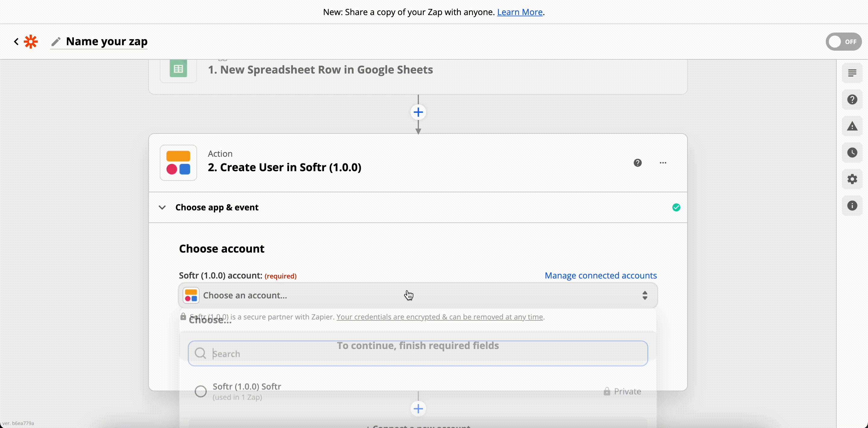Viewport: 868px width, 428px height.
Task: Click help icon on Softr action step
Action: [x=637, y=163]
